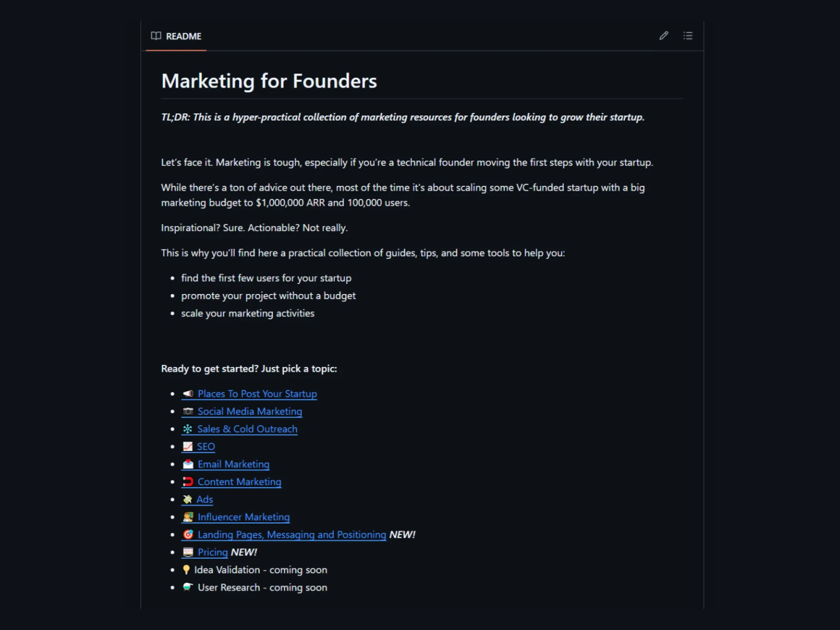
Task: Open the SEO topic link
Action: 206,446
